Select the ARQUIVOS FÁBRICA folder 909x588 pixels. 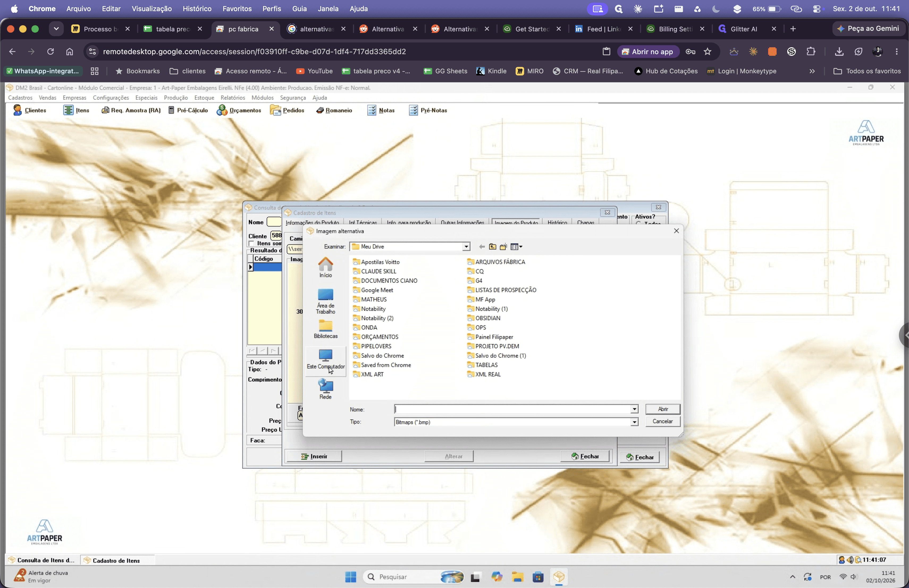pyautogui.click(x=496, y=262)
